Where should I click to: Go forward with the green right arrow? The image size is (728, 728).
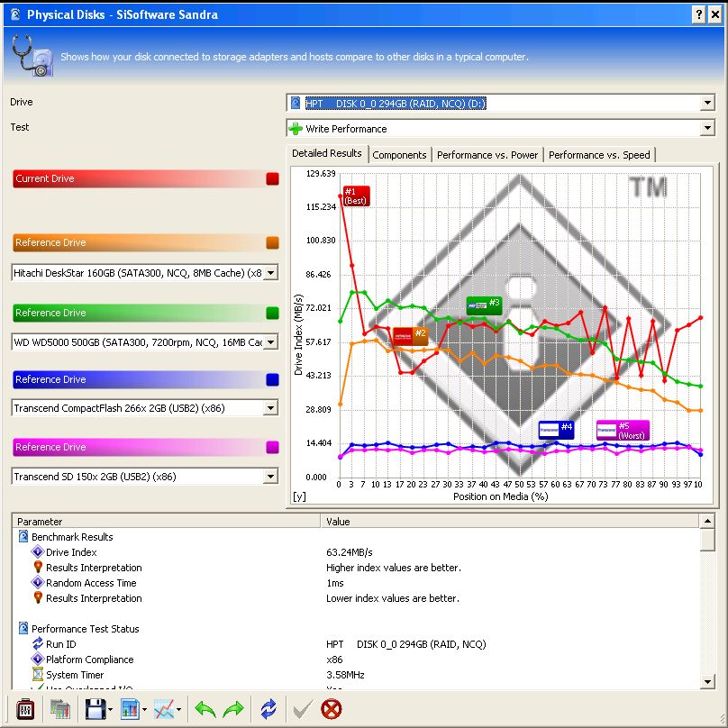coord(233,709)
